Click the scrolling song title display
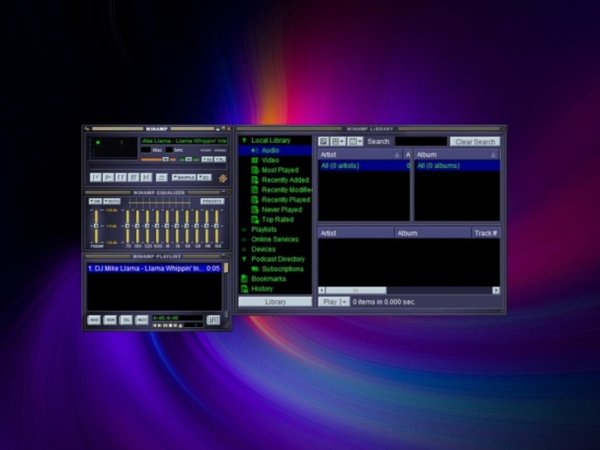This screenshot has height=450, width=600. click(184, 141)
